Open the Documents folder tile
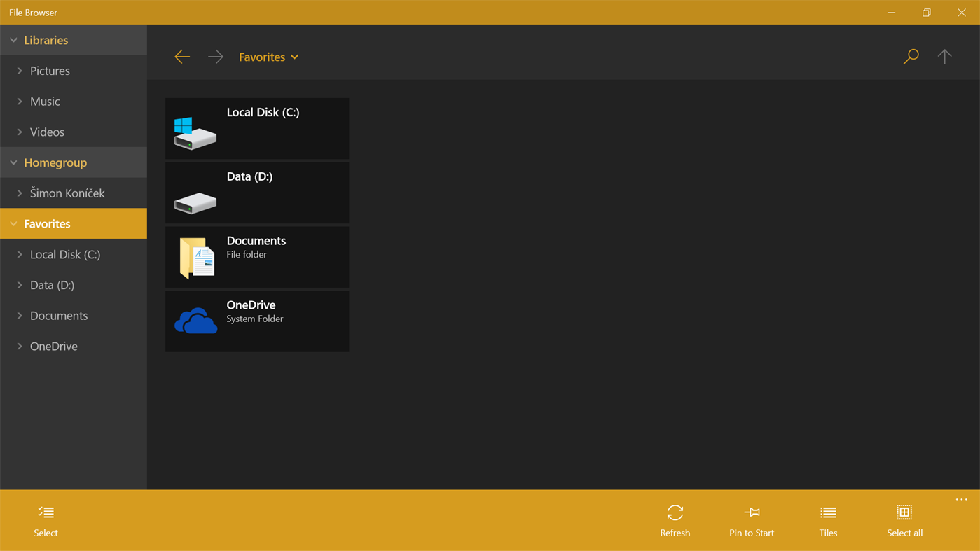The height and width of the screenshot is (551, 980). [256, 256]
